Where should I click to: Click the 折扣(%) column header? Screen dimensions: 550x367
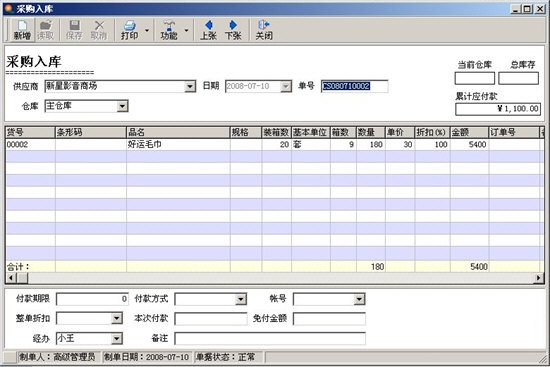(x=432, y=132)
